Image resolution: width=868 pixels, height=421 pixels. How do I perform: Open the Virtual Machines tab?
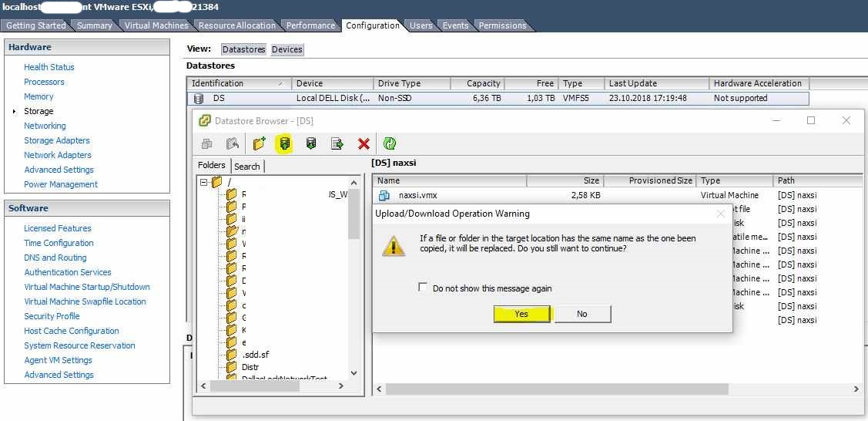pos(156,25)
